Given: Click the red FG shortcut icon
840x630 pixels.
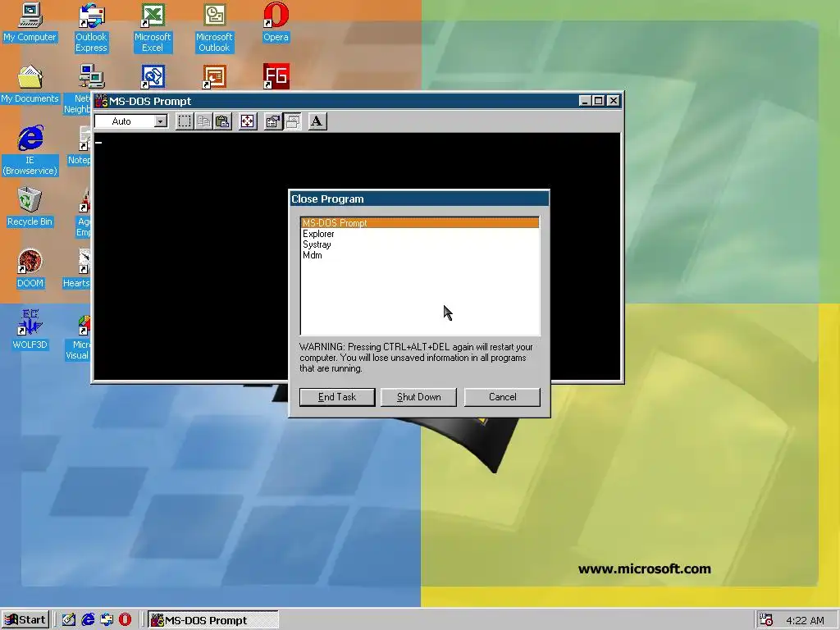Looking at the screenshot, I should coord(276,76).
